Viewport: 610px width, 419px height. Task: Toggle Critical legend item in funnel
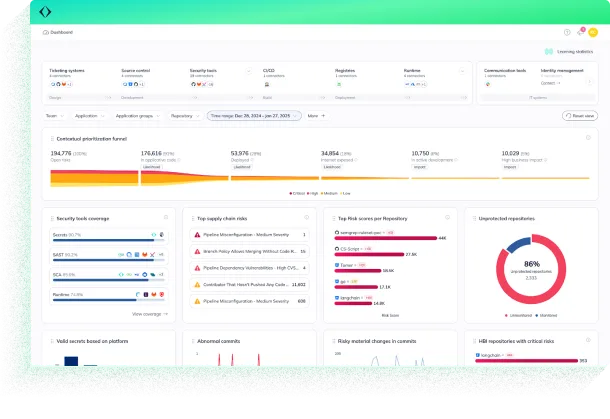(297, 193)
